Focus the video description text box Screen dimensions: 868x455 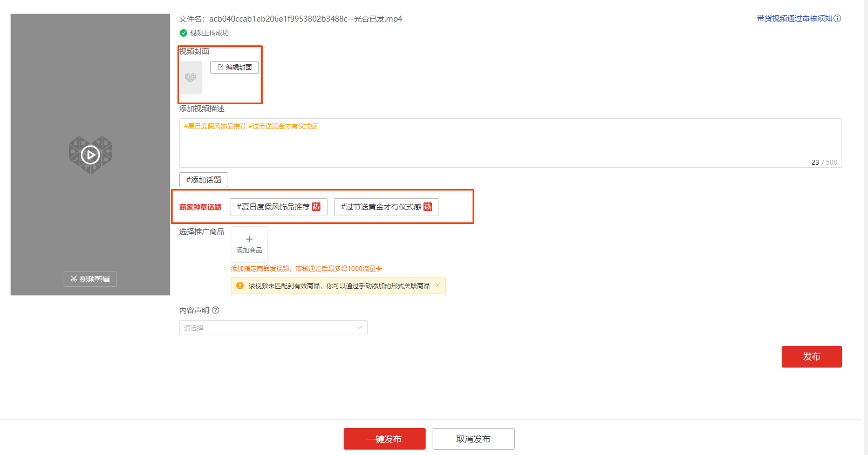coord(510,143)
